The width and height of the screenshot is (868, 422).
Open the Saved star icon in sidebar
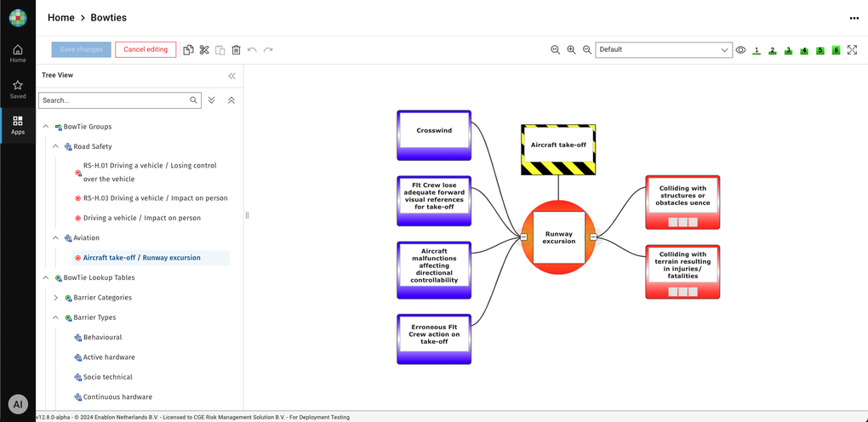[18, 89]
